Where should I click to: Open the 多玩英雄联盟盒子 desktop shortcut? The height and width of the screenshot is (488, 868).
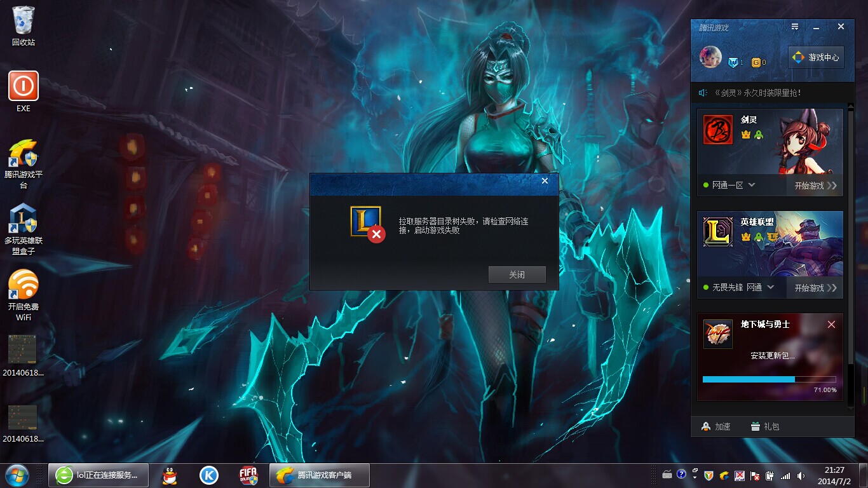[24, 229]
